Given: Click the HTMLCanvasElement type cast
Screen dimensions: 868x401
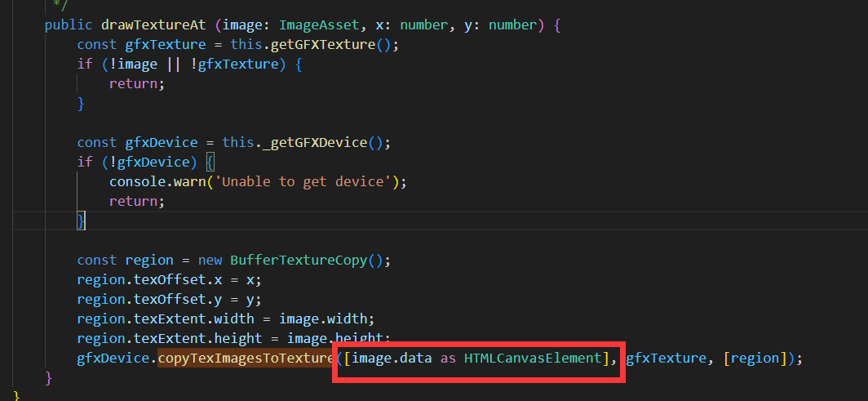Looking at the screenshot, I should [533, 359].
